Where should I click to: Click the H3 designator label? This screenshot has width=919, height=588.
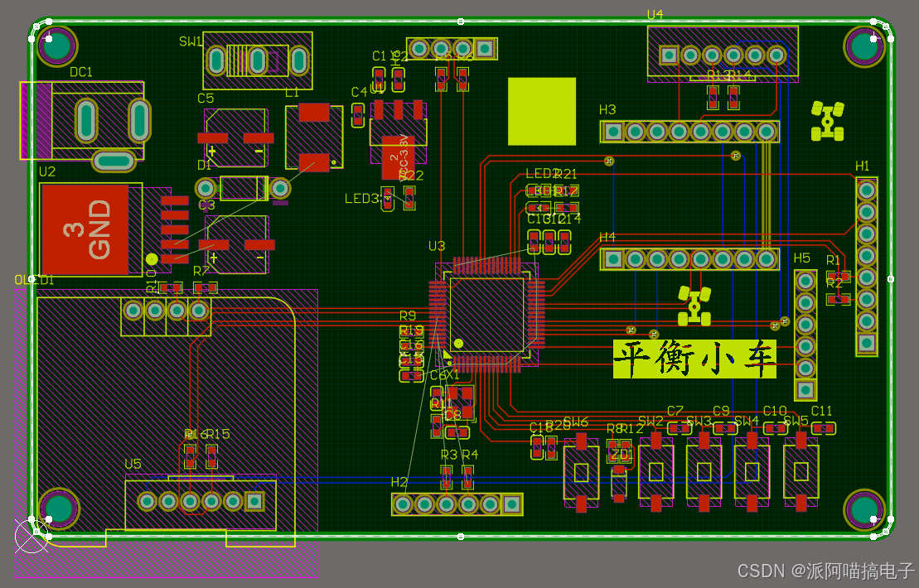(607, 109)
